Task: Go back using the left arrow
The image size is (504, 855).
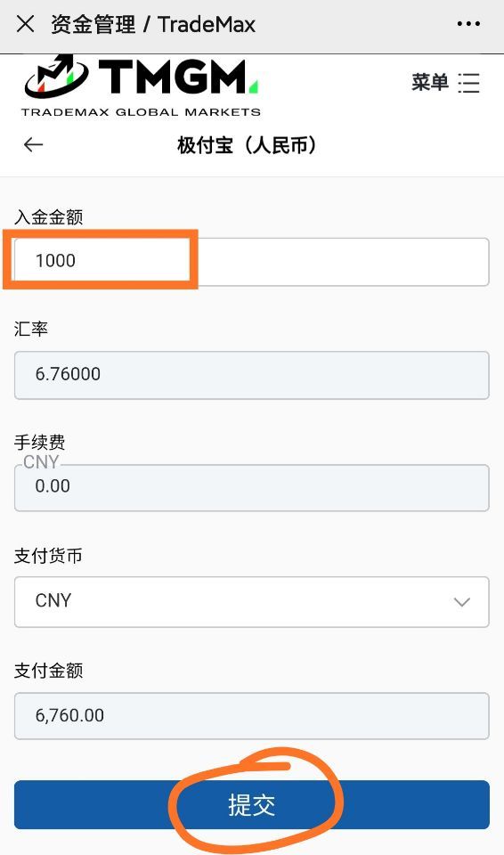Action: pyautogui.click(x=33, y=145)
